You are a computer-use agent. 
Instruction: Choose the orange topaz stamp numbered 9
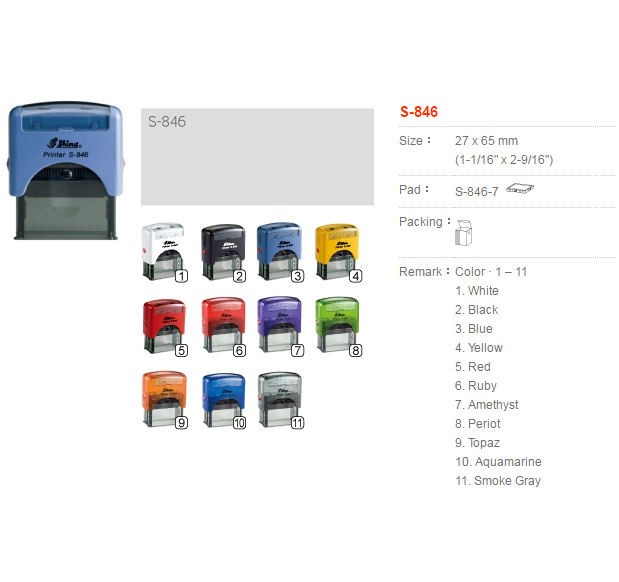(x=165, y=400)
